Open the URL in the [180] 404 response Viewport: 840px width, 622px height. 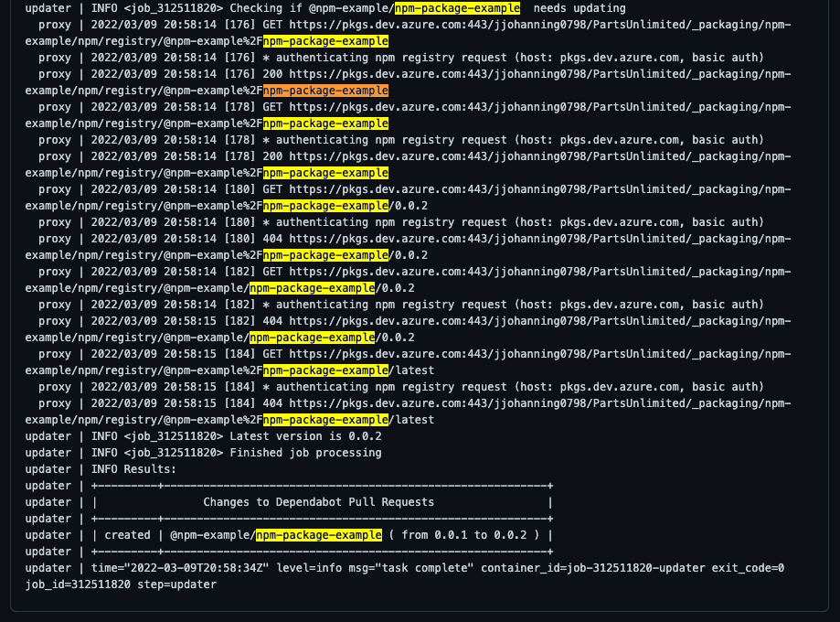539,239
